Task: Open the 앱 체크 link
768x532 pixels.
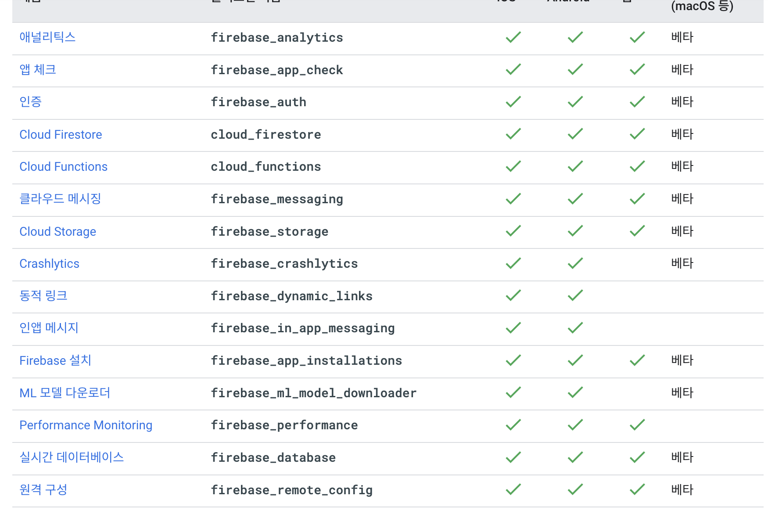Action: 38,70
